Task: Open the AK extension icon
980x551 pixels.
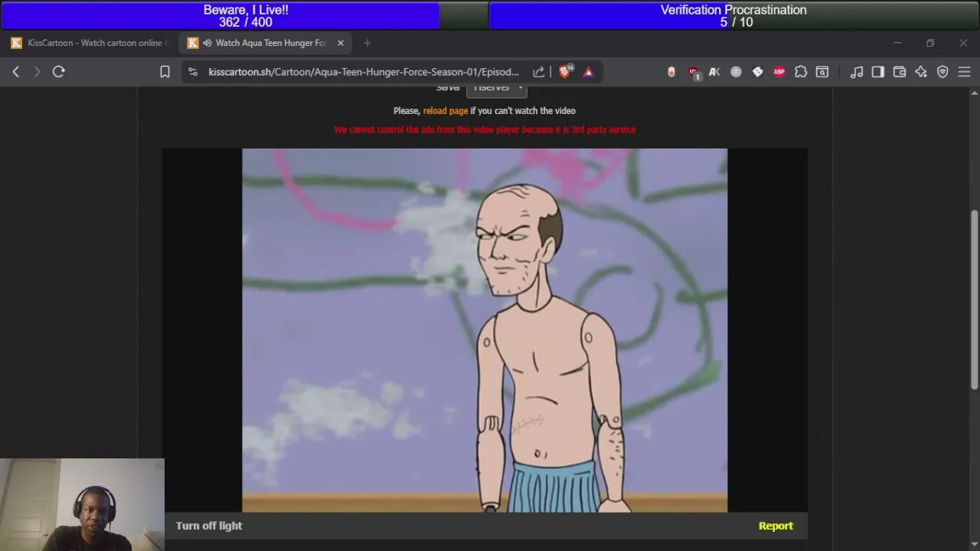Action: point(714,72)
